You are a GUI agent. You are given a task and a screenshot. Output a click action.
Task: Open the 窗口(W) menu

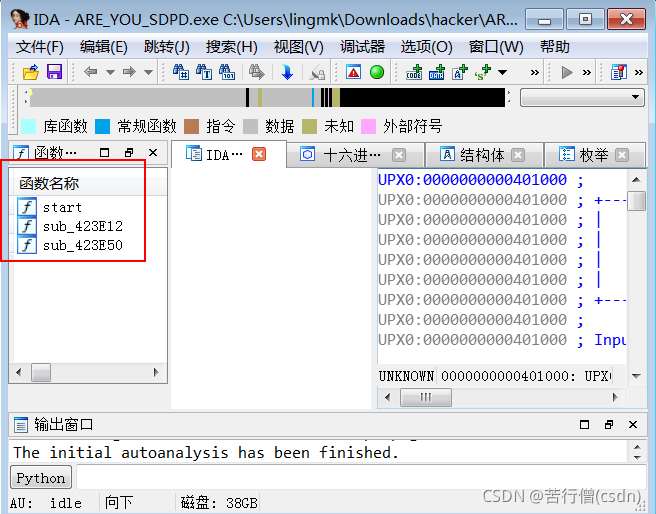[496, 47]
